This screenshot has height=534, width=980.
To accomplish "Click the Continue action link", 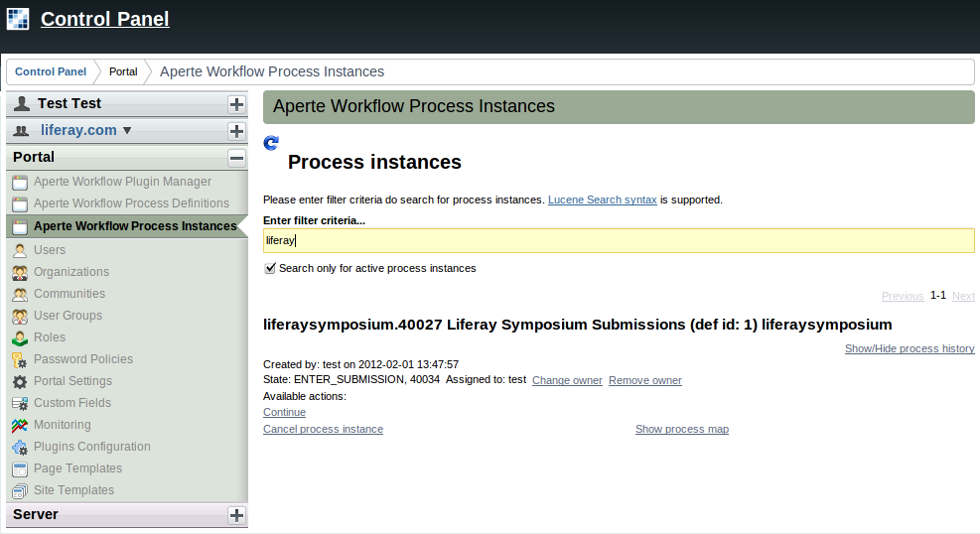I will [x=284, y=412].
